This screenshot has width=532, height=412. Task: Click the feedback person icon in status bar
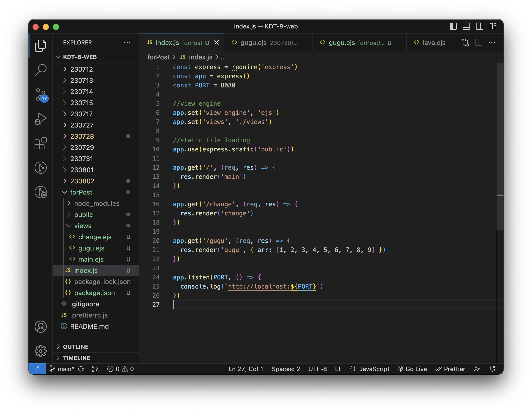pos(477,369)
